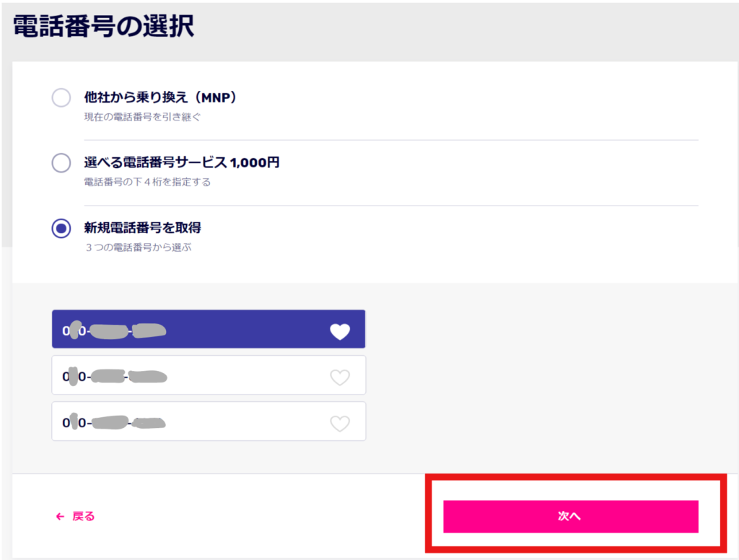Click the 選べる電話番号サービス 1,000円 label
739x560 pixels.
click(181, 162)
